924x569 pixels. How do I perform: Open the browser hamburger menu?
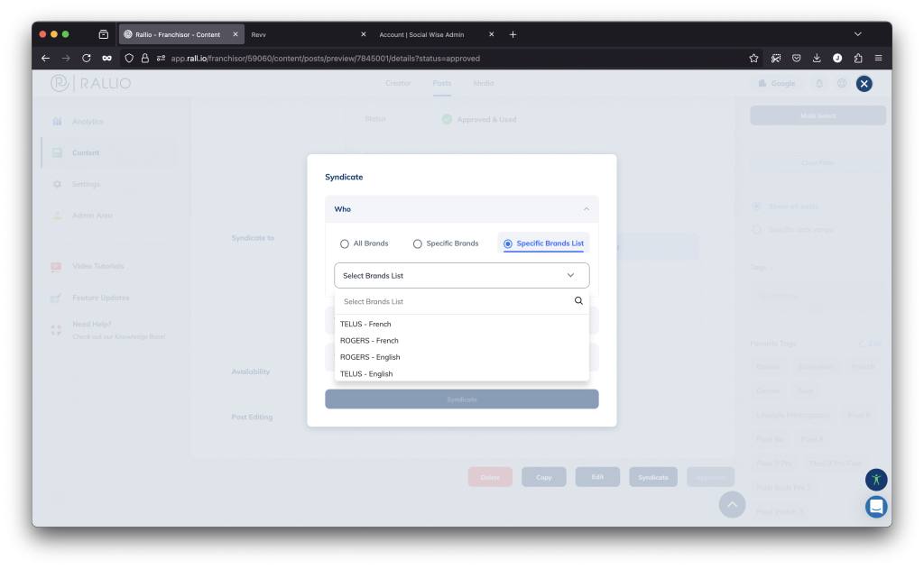pos(878,59)
